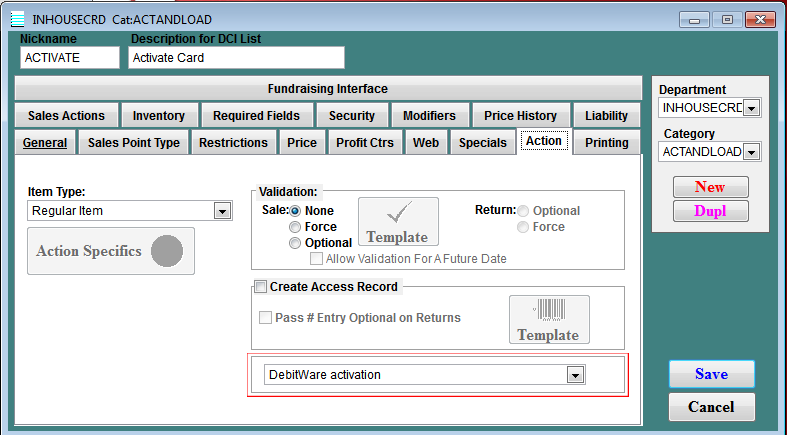Open the Specials tab
Screen dimensions: 787x435
(483, 142)
